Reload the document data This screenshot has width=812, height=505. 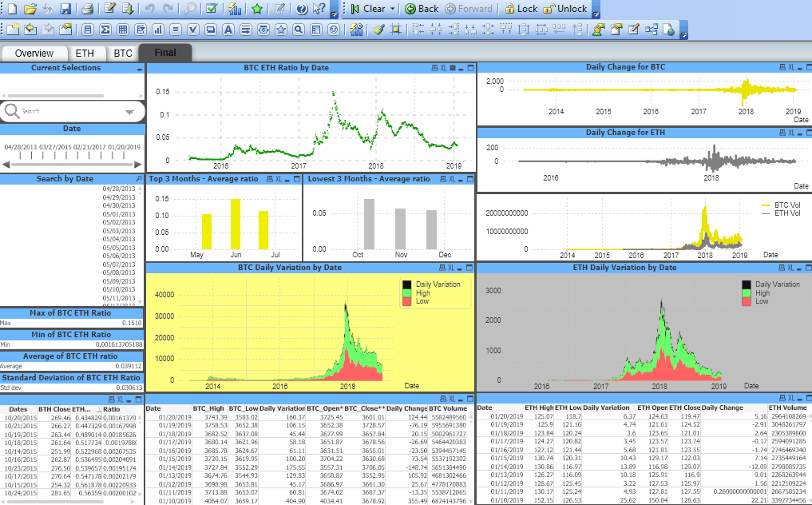coord(49,10)
